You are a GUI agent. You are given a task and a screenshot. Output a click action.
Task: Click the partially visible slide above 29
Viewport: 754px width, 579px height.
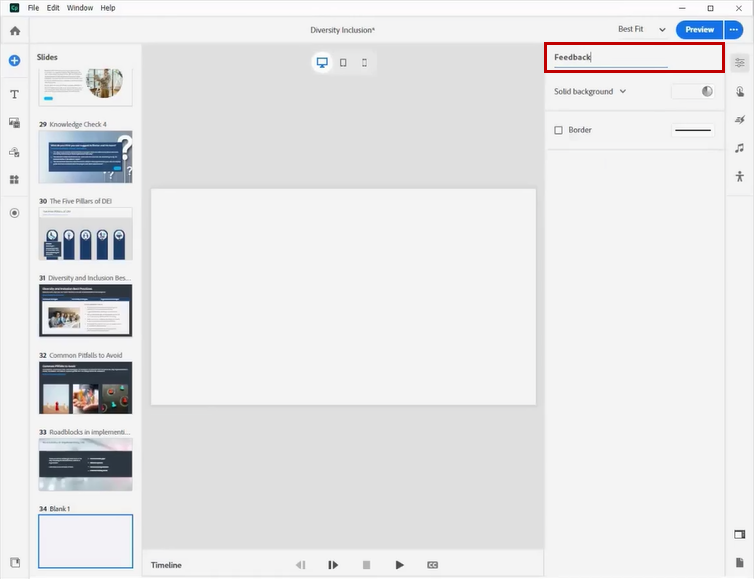pyautogui.click(x=86, y=87)
